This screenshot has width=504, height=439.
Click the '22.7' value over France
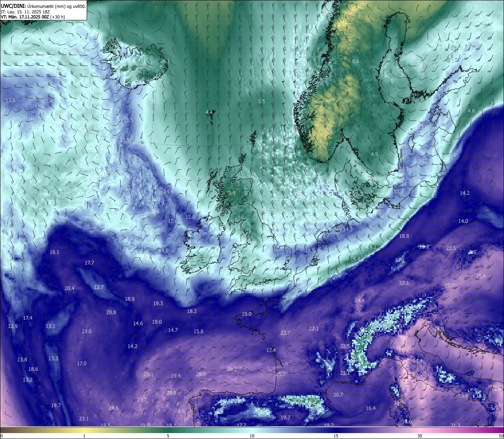point(285,333)
